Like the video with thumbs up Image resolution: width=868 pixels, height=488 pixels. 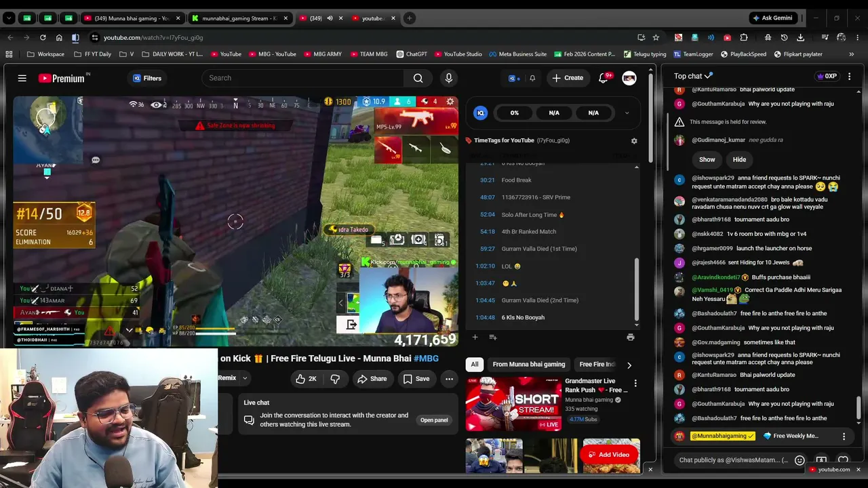click(307, 379)
